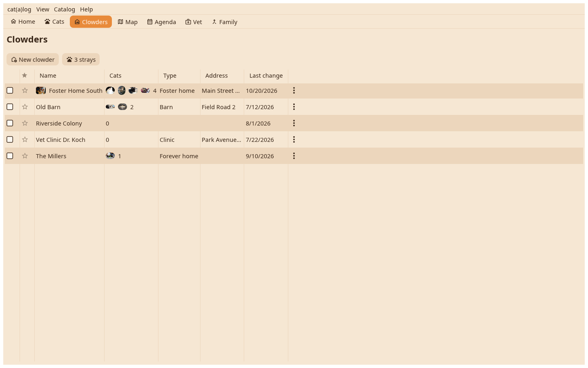Open the Old Barn row actions menu
The width and height of the screenshot is (588, 368).
[294, 107]
